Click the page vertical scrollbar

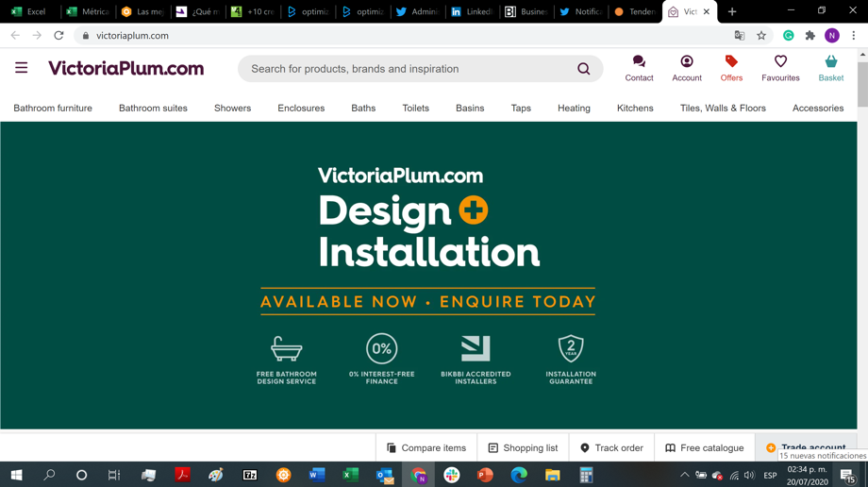tap(862, 82)
